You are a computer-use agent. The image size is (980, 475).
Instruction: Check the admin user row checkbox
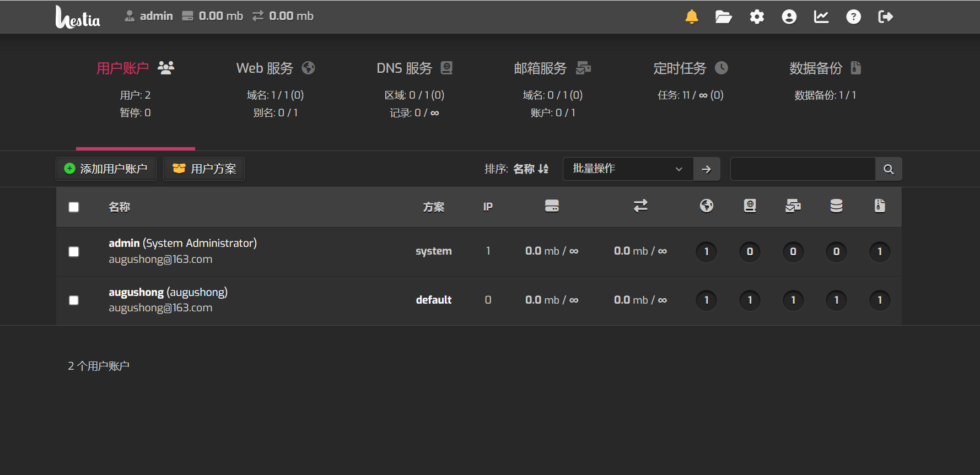click(74, 252)
